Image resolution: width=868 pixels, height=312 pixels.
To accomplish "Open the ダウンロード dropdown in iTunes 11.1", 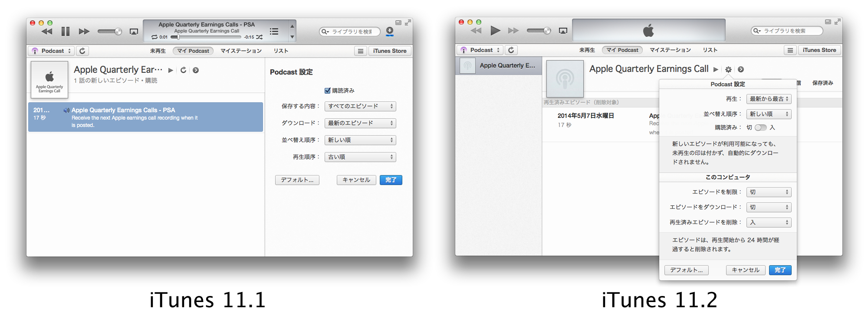I will [x=360, y=123].
